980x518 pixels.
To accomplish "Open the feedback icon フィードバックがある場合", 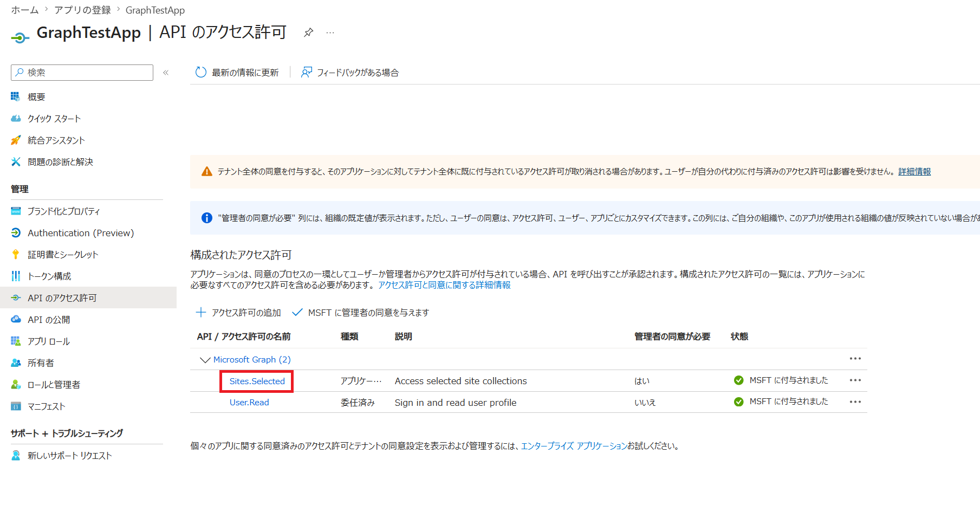I will click(x=306, y=73).
